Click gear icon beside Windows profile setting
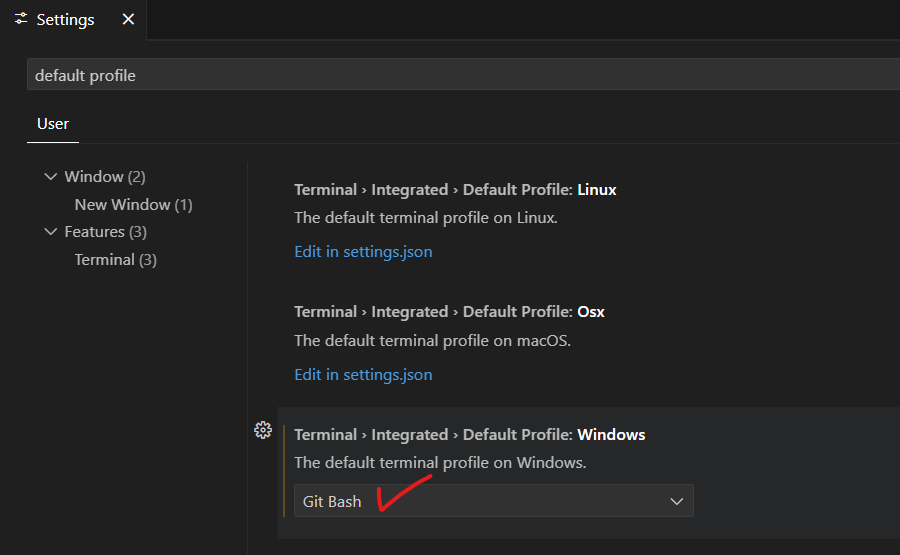 pyautogui.click(x=263, y=430)
